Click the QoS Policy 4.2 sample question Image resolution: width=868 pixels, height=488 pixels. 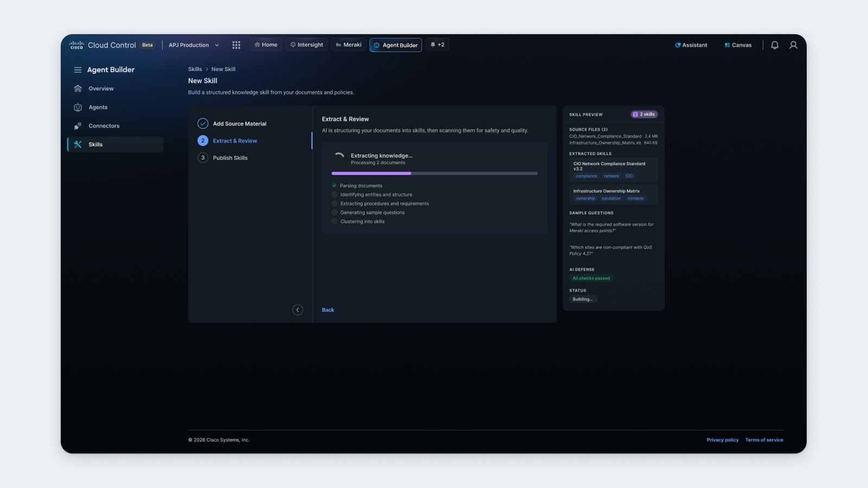(611, 251)
